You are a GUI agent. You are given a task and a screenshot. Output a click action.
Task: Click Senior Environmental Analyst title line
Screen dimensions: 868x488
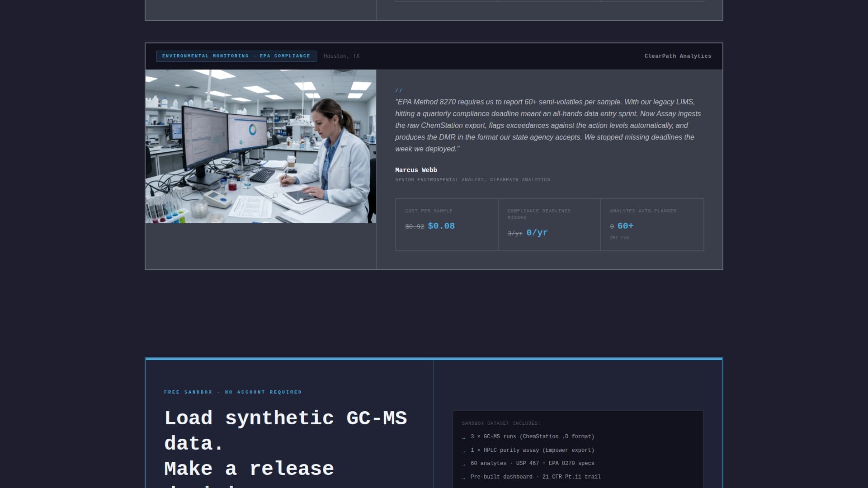(x=472, y=180)
